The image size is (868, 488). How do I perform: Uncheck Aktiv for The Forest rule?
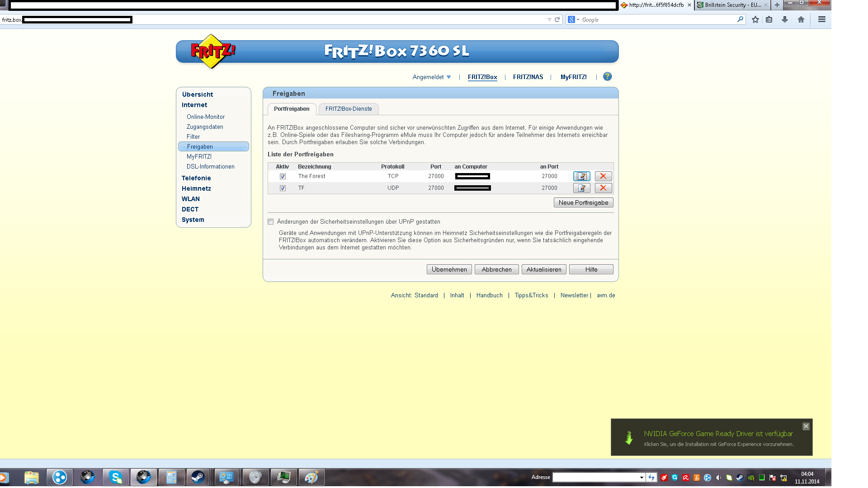[x=283, y=177]
